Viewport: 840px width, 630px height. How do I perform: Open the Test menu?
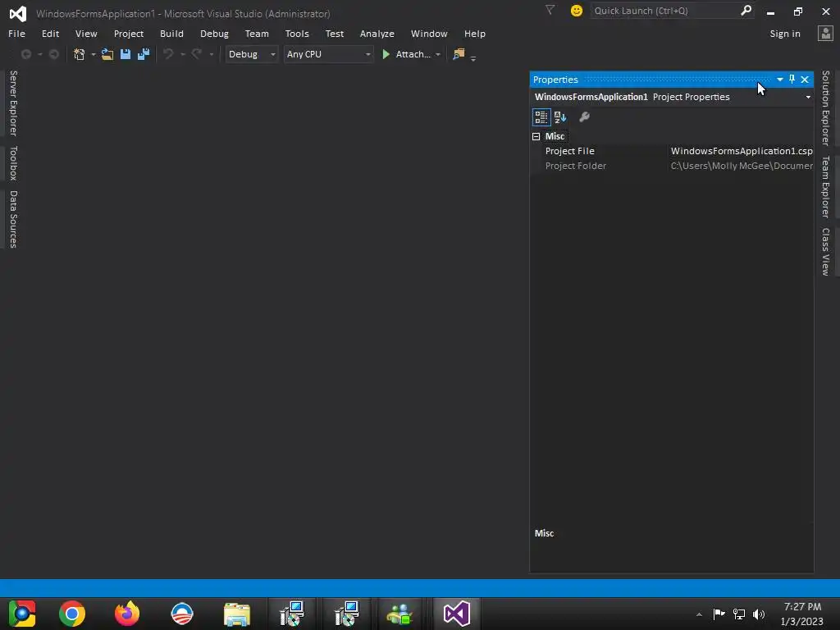(x=335, y=33)
